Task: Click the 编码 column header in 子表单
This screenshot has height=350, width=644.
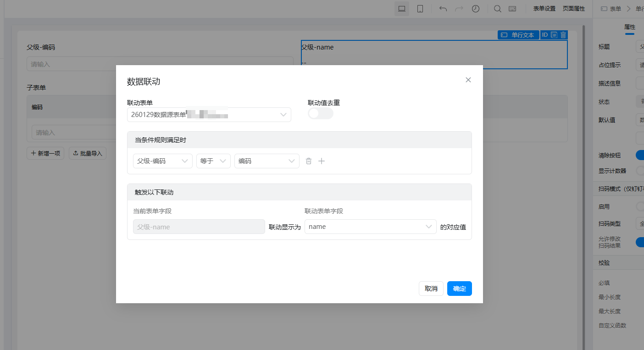Action: (37, 107)
